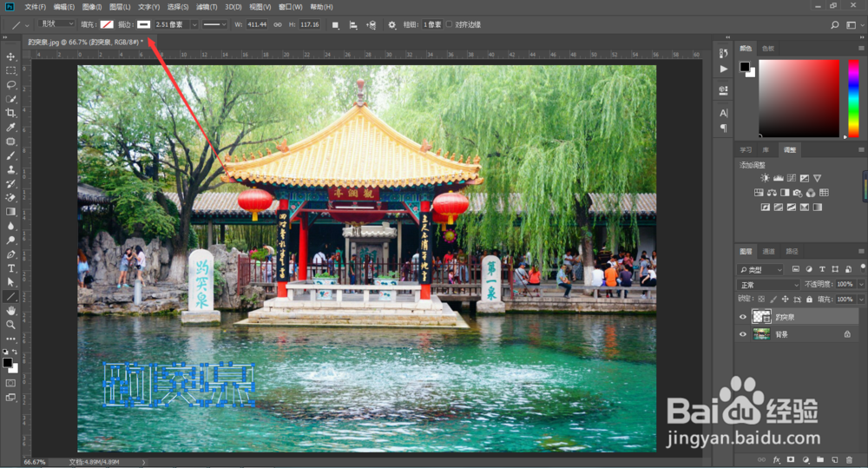This screenshot has height=468, width=868.
Task: Open the 文件(F) menu
Action: click(35, 7)
